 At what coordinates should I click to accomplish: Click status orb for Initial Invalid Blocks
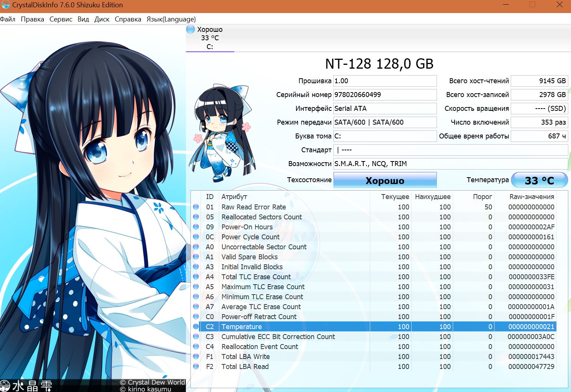pos(196,267)
